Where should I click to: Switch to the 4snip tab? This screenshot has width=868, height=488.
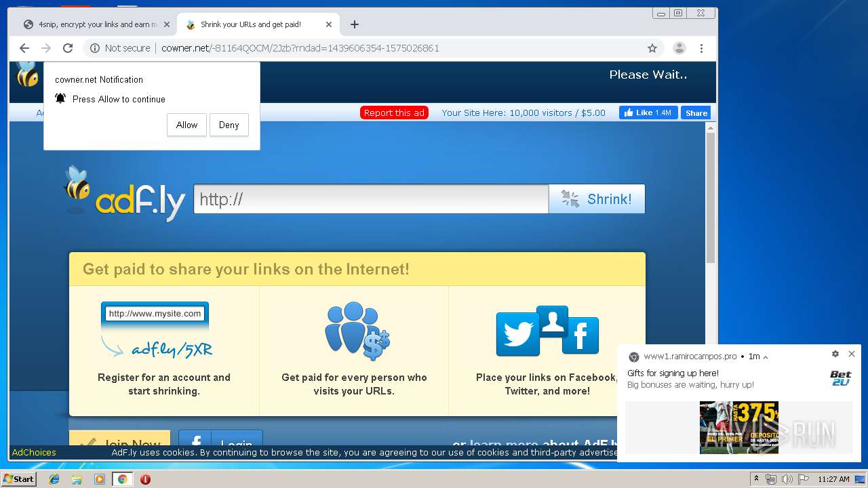click(95, 24)
